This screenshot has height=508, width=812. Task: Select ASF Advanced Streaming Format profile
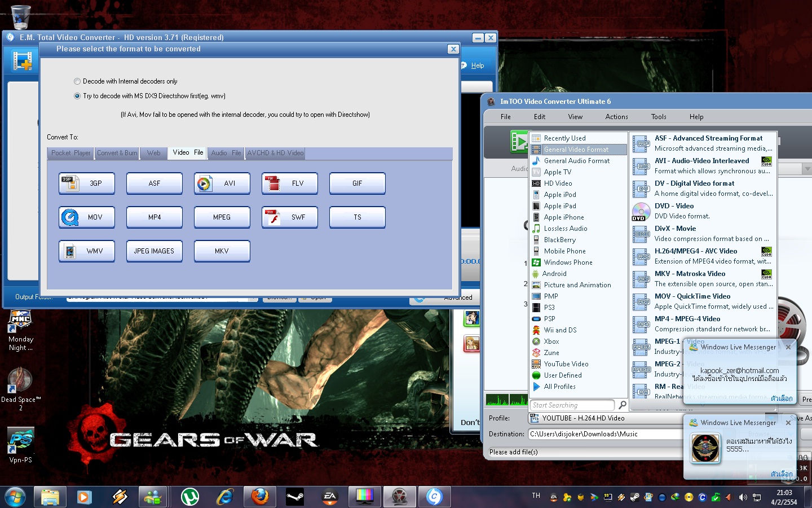click(x=703, y=143)
